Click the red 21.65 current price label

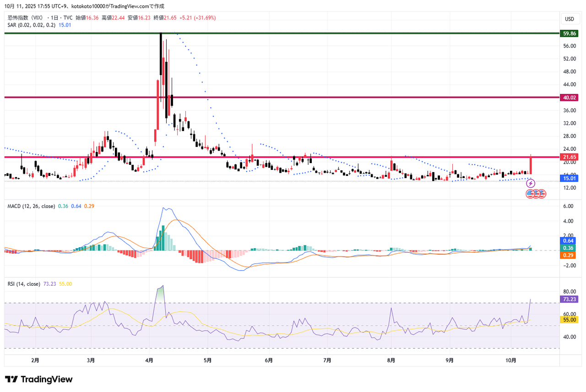pyautogui.click(x=570, y=157)
